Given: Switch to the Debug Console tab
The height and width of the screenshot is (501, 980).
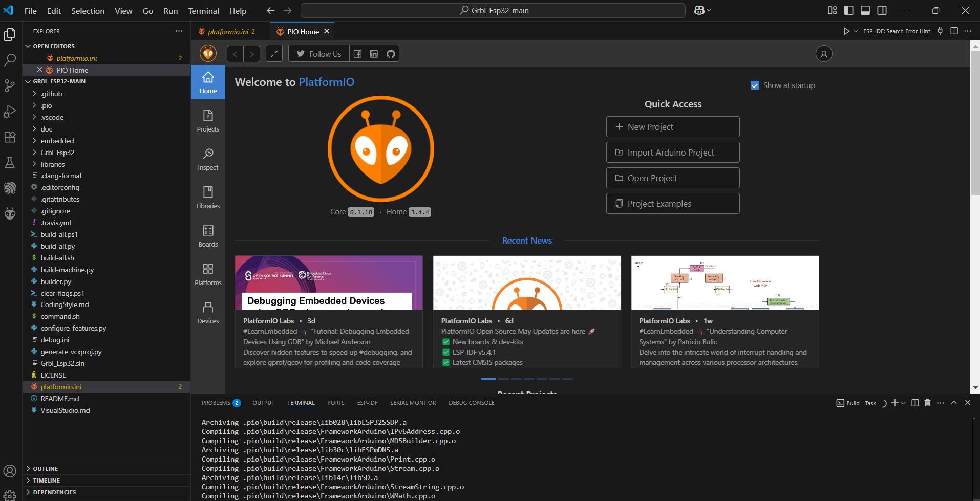Looking at the screenshot, I should pos(471,403).
